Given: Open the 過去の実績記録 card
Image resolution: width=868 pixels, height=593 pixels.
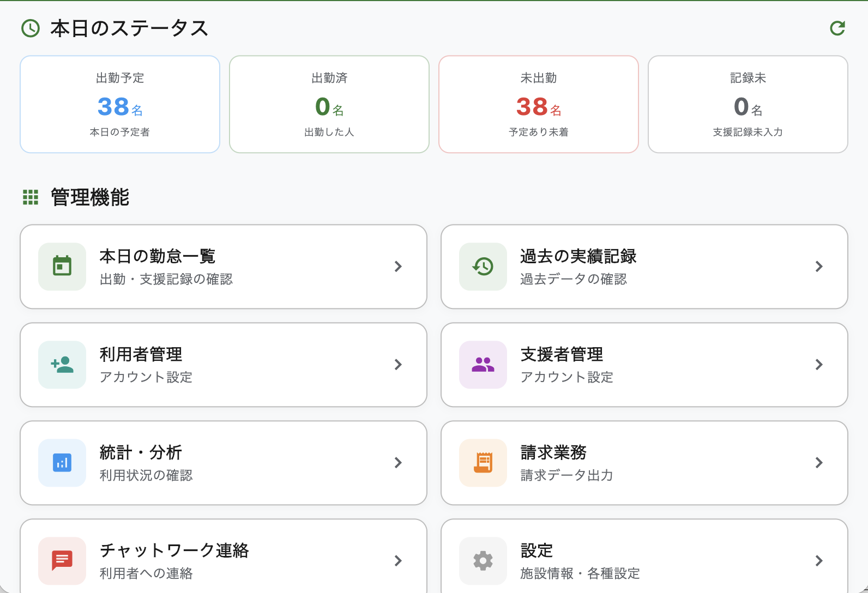Looking at the screenshot, I should 644,267.
